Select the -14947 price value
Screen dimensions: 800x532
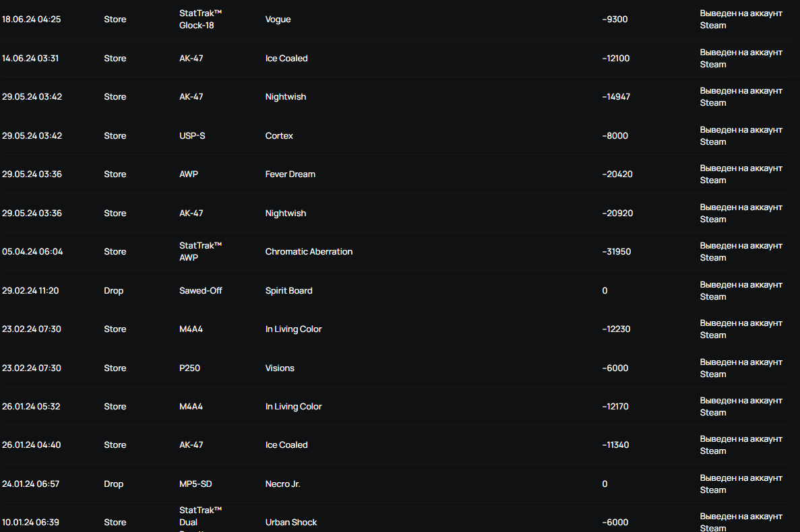pos(616,97)
